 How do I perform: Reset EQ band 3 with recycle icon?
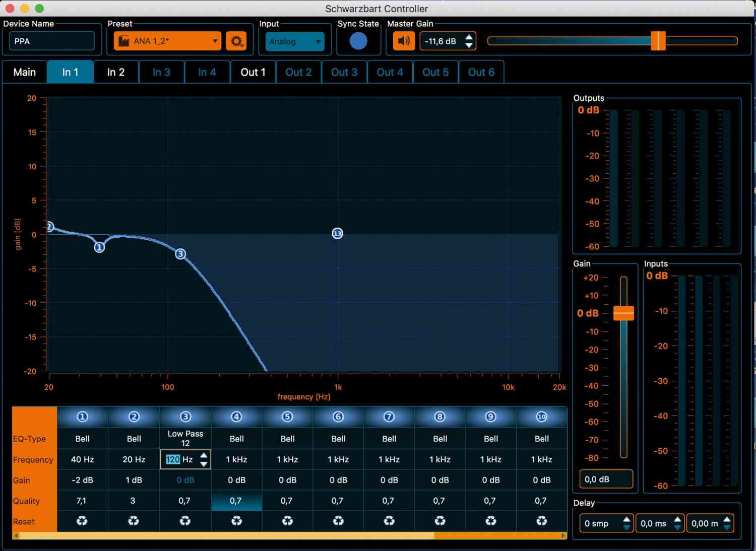185,521
